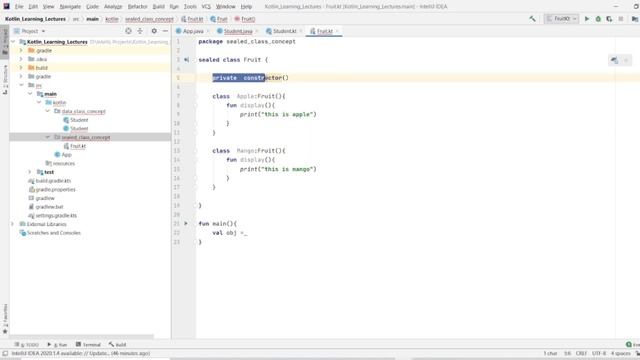Expand the .gradle folder

pos(21,50)
